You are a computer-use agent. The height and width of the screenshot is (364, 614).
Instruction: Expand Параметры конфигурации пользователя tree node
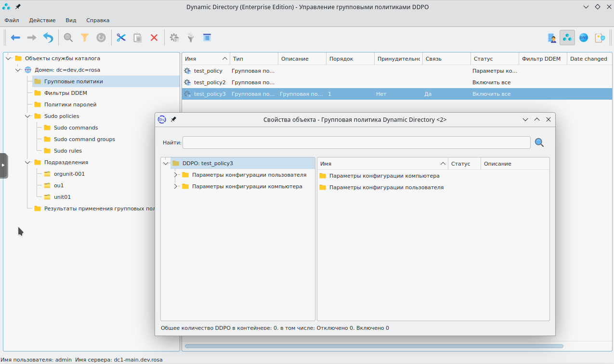point(176,175)
